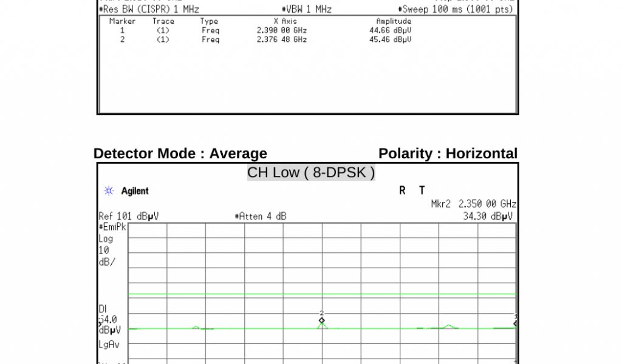The width and height of the screenshot is (622, 364).
Task: Click the 34.30 dBµV marker amplitude readout
Action: [488, 216]
